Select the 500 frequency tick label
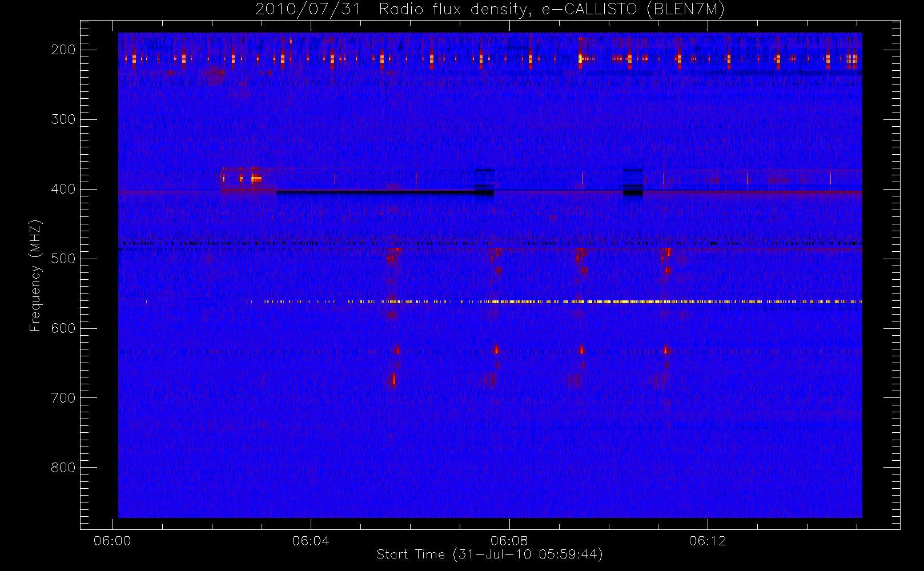 [63, 259]
